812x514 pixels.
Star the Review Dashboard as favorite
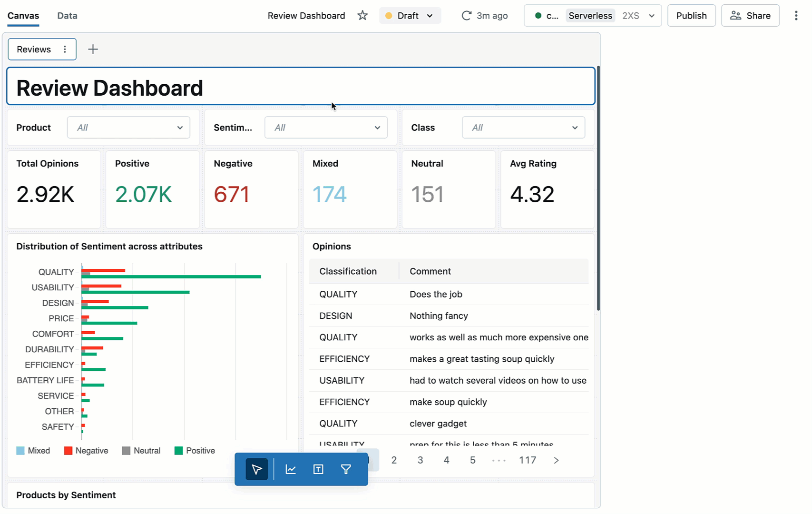(x=362, y=16)
